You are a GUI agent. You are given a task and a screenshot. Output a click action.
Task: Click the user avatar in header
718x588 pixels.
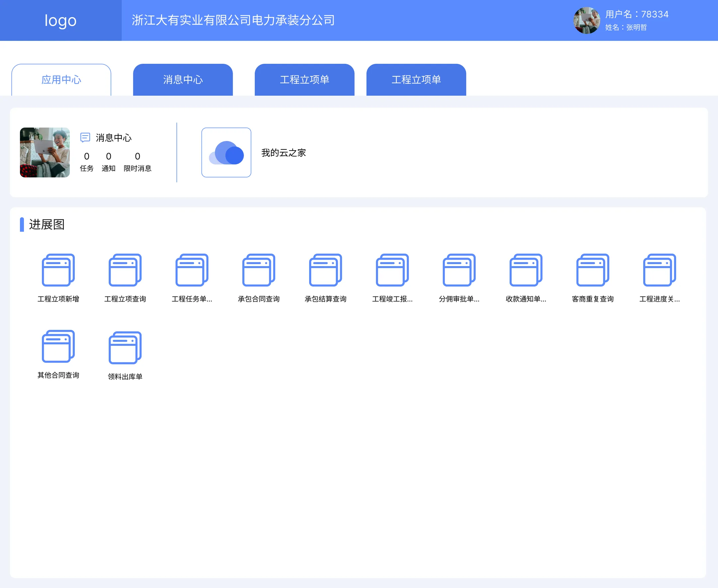pos(587,20)
